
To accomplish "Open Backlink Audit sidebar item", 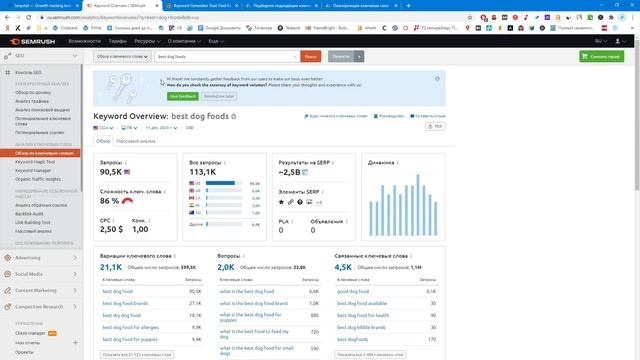I will (x=29, y=213).
